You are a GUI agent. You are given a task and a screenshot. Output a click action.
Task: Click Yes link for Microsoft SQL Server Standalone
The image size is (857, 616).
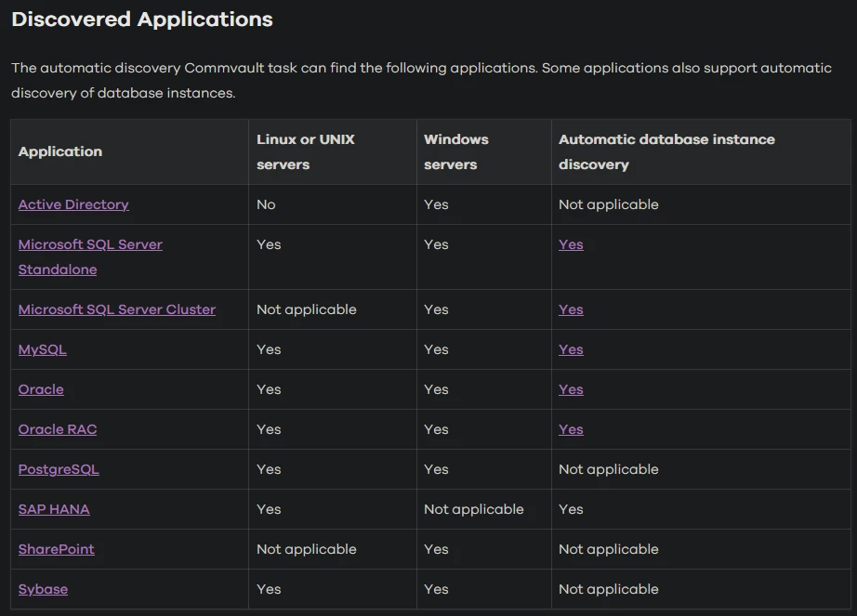571,244
